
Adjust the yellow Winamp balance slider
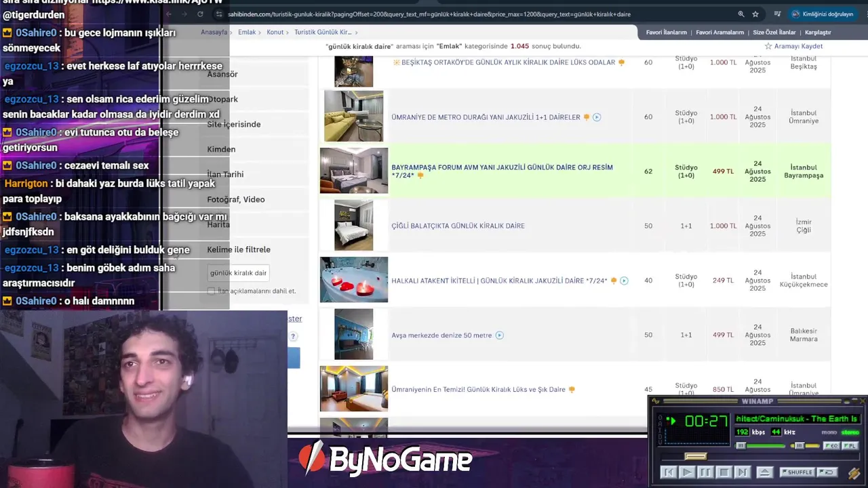(805, 445)
